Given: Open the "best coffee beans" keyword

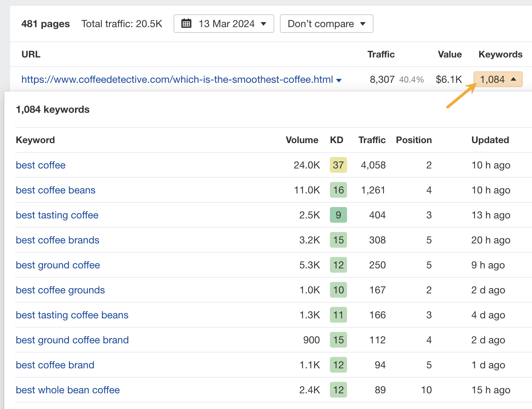Looking at the screenshot, I should click(55, 190).
